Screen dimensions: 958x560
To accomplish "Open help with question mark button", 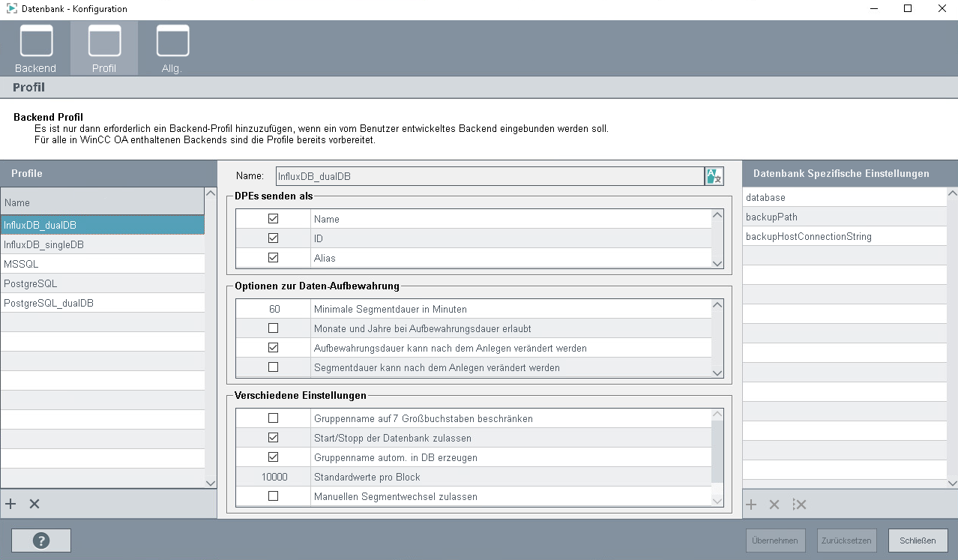I will click(x=41, y=541).
